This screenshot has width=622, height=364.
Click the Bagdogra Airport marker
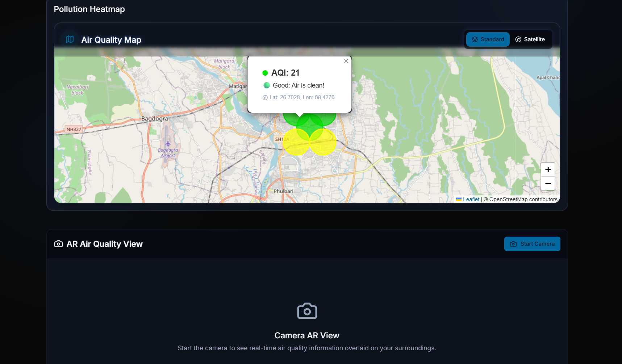[168, 144]
